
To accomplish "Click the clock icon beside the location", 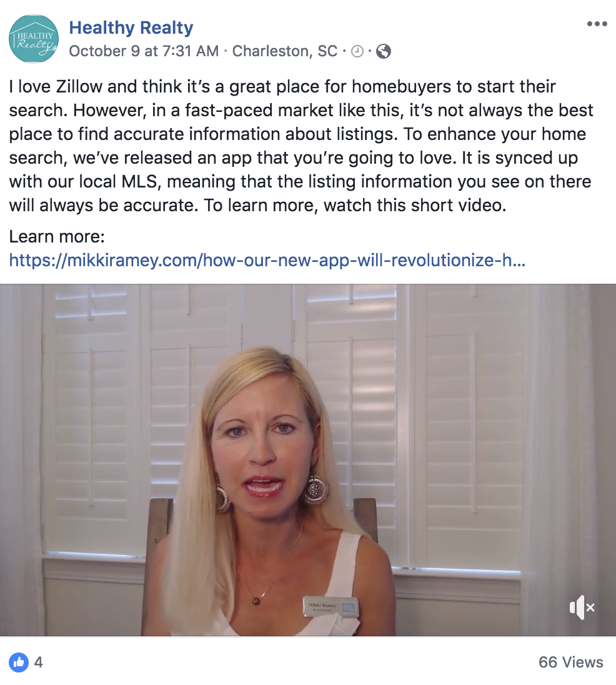I will [x=357, y=51].
